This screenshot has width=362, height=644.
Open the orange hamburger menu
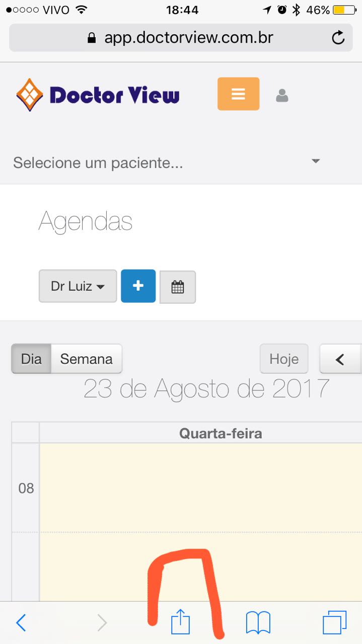(x=238, y=94)
